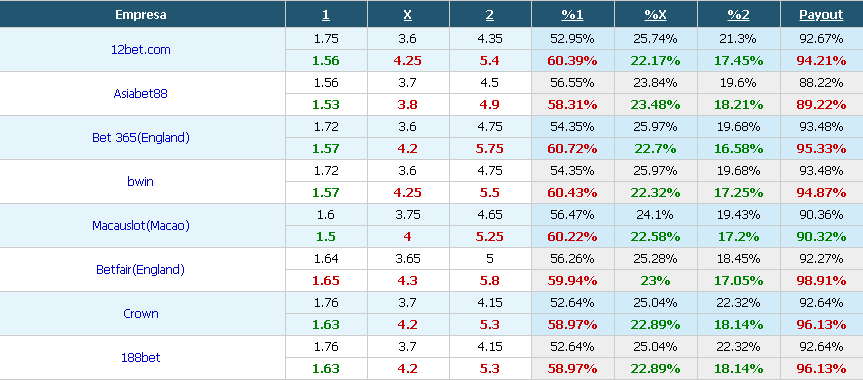
Task: Sort by the %1 column header
Action: pos(572,15)
